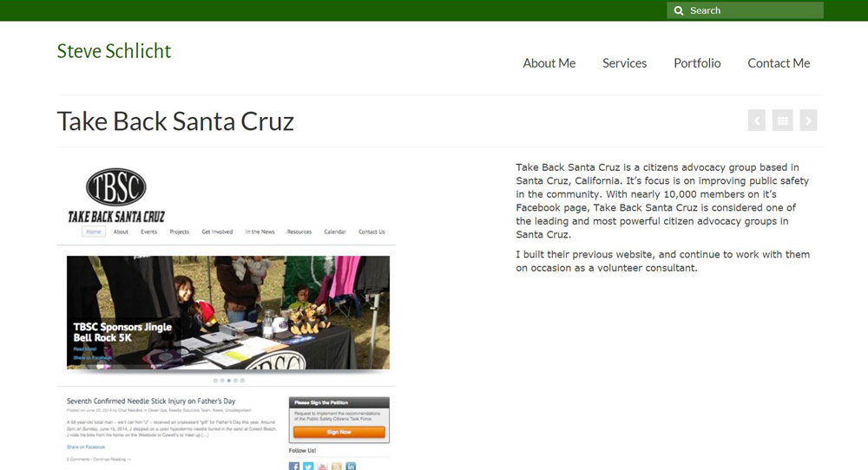The image size is (868, 470).
Task: Open Seventh Confirmed Needle Stick Injury article
Action: tap(151, 401)
